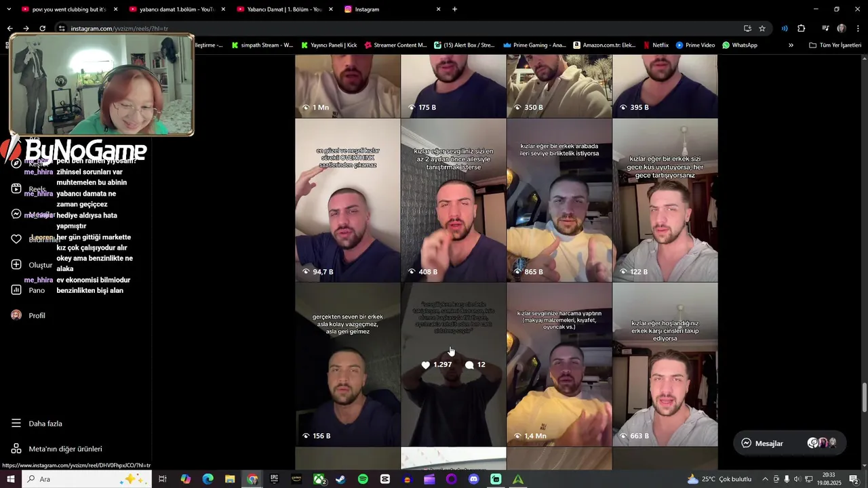Open the reel with 865 B views
Viewport: 868px width, 488px height.
(x=559, y=200)
